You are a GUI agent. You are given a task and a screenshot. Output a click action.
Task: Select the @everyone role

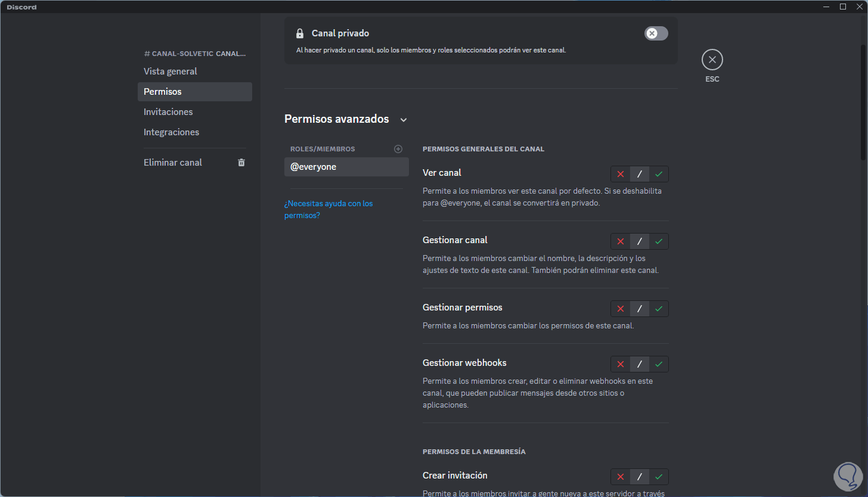click(346, 167)
